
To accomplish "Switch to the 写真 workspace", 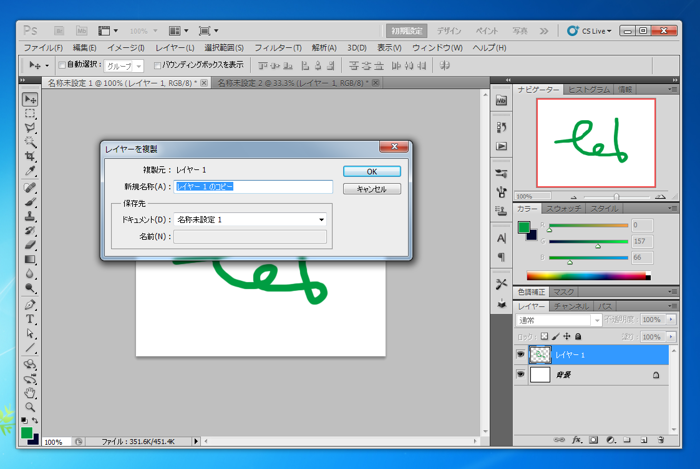I will tap(520, 31).
